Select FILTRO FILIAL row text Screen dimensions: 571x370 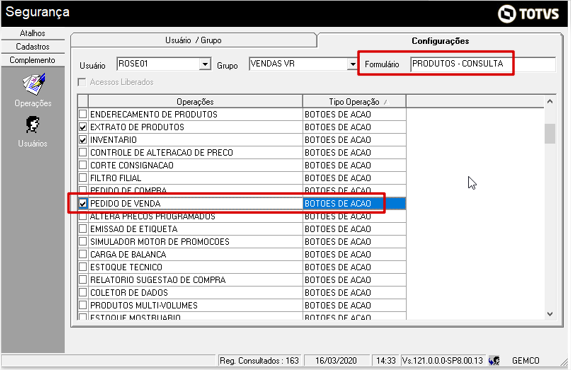click(x=115, y=178)
